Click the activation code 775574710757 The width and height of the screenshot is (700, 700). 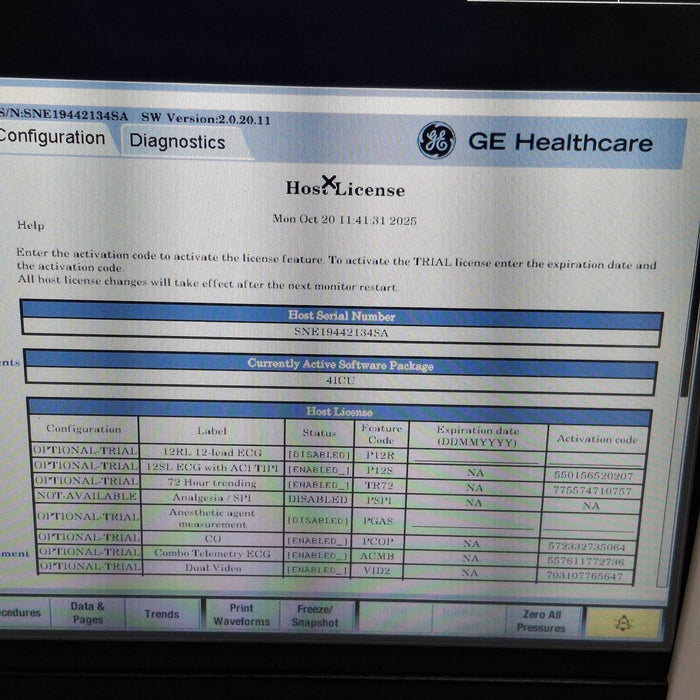coord(592,491)
